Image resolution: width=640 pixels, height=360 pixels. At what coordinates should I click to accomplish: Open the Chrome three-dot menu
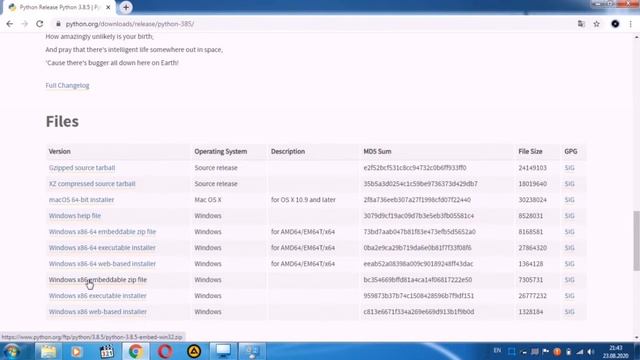tap(631, 24)
